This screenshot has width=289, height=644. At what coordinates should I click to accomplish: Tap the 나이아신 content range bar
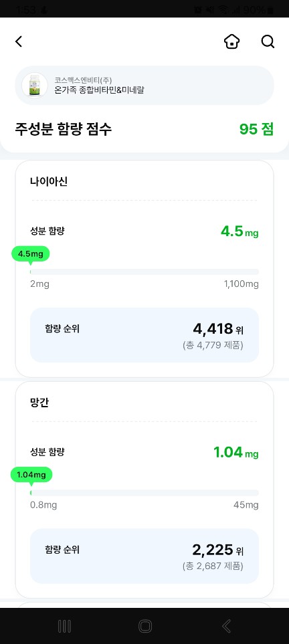coord(144,272)
